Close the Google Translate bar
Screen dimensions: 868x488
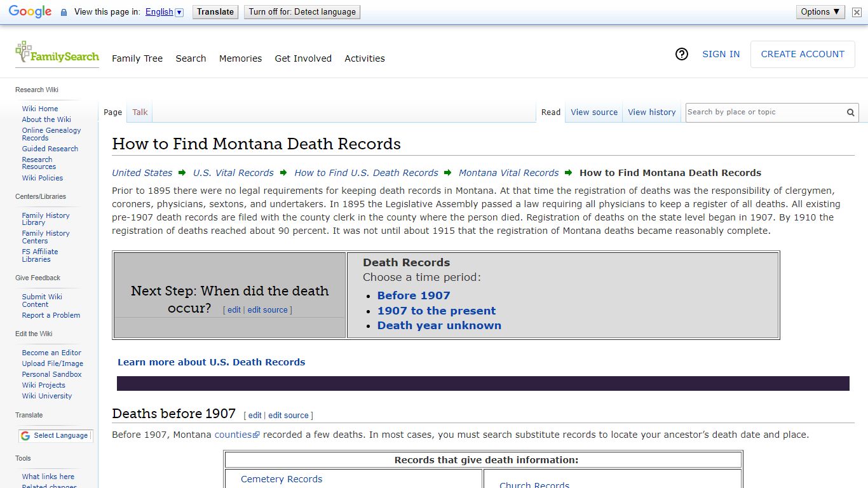tap(857, 12)
